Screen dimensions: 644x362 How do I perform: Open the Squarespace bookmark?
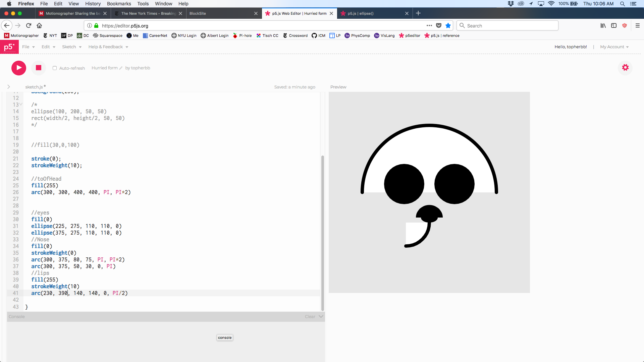[107, 36]
